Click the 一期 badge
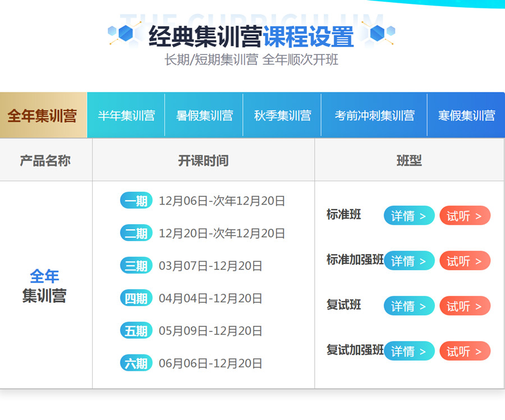This screenshot has width=505, height=420. 136,201
